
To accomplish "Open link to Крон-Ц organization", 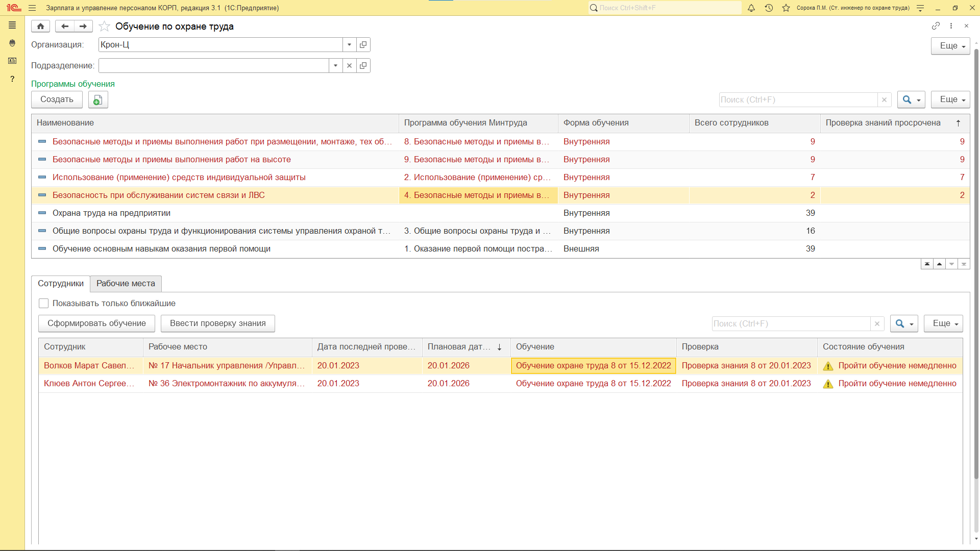I will click(x=363, y=45).
